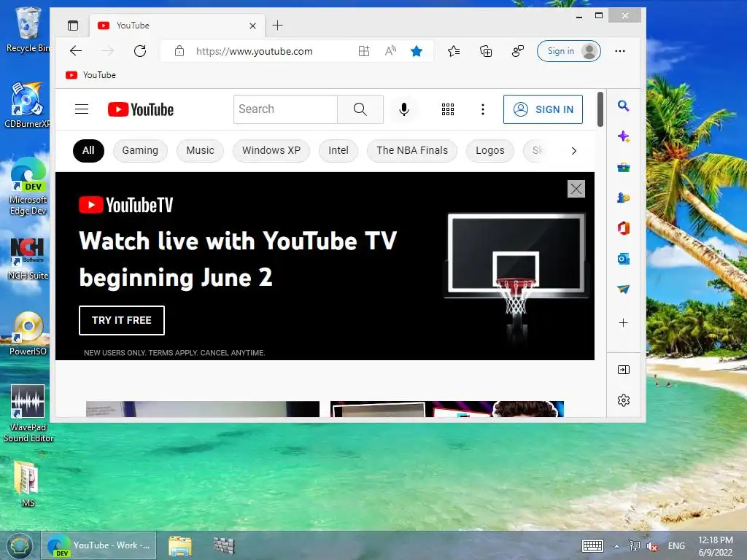The width and height of the screenshot is (747, 560).
Task: Go back with the browser back arrow
Action: point(76,51)
